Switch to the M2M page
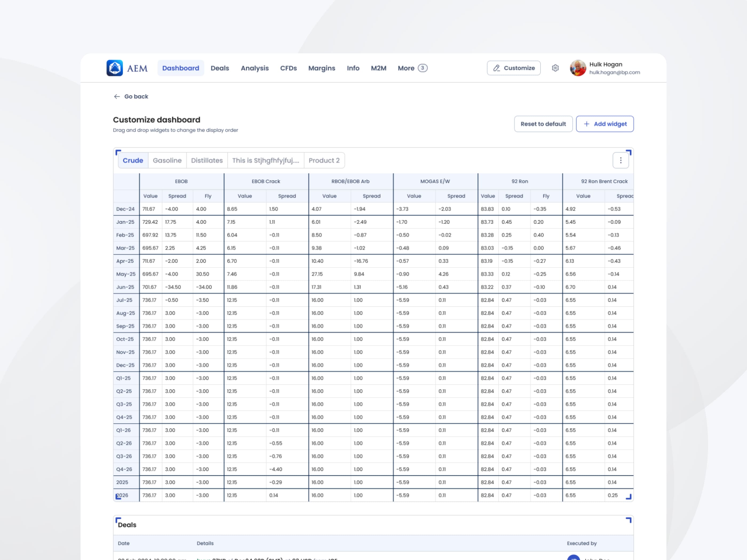The image size is (747, 560). click(x=378, y=68)
